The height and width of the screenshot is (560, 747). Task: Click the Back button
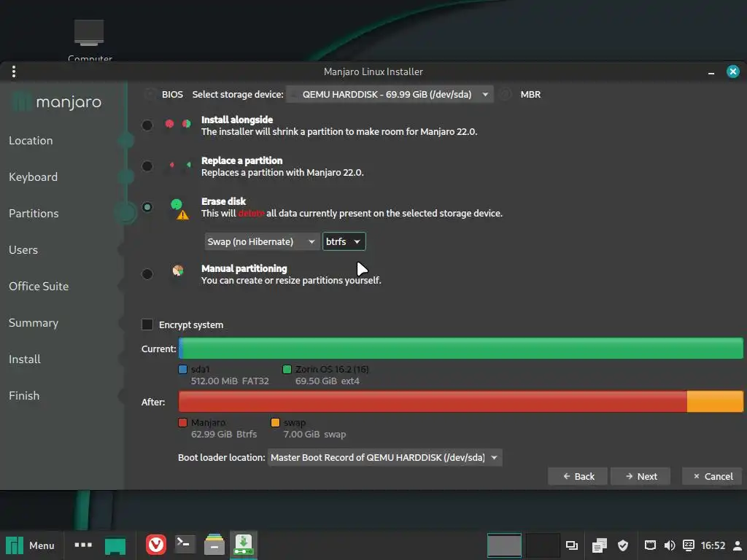coord(578,476)
